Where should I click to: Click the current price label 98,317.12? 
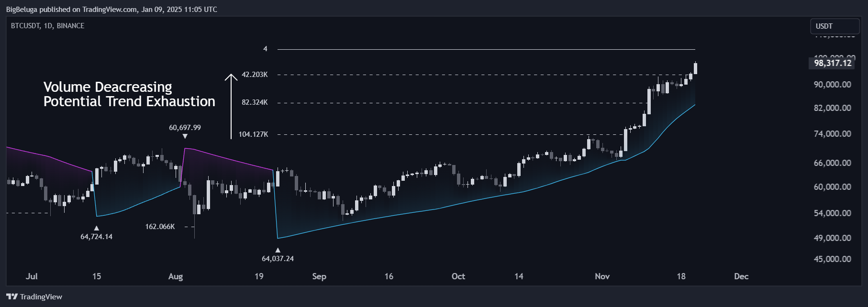click(833, 63)
